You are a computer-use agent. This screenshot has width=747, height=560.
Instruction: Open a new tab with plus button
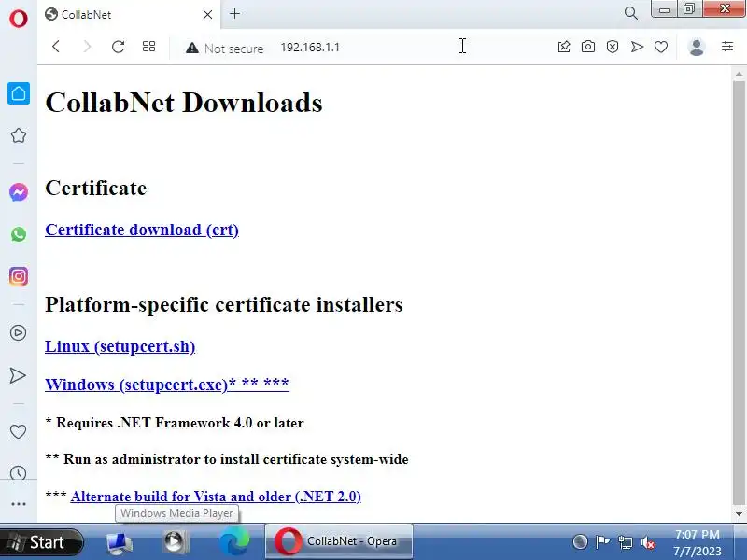point(234,14)
